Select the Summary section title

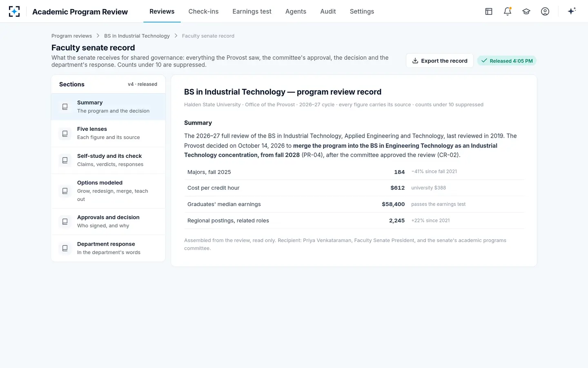[x=90, y=103]
